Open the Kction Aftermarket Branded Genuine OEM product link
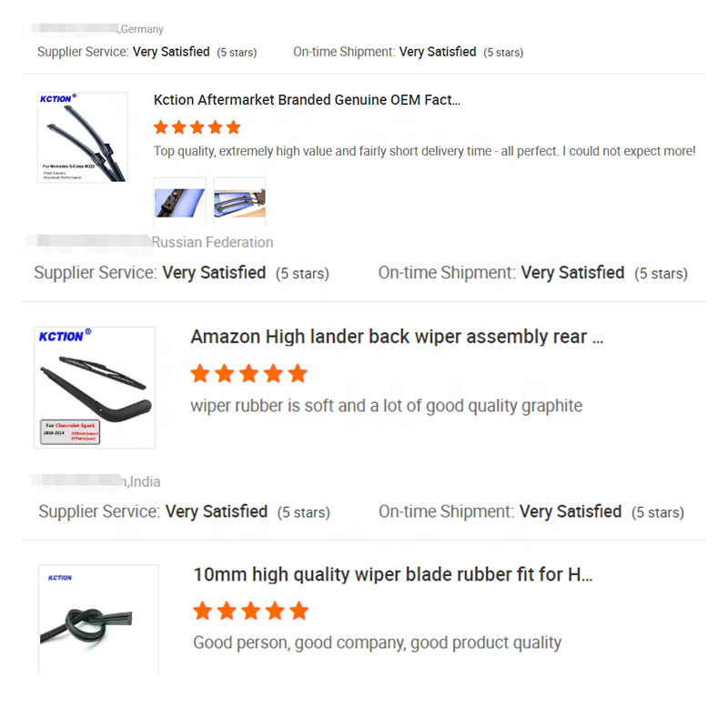This screenshot has width=728, height=728. coord(307,100)
